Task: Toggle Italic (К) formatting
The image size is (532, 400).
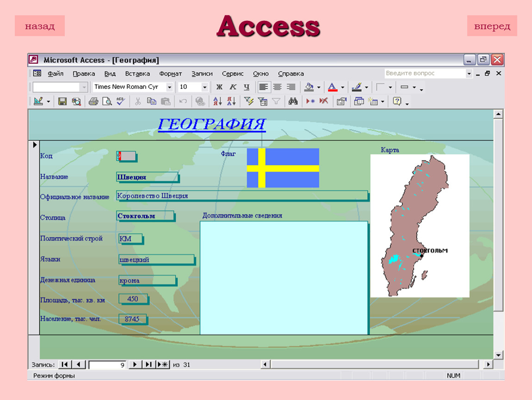Action: 233,87
